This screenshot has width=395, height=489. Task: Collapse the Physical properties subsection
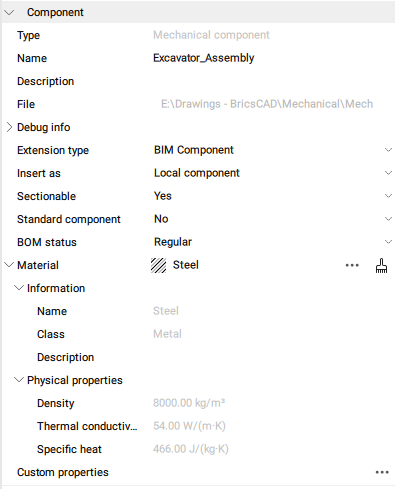point(19,380)
